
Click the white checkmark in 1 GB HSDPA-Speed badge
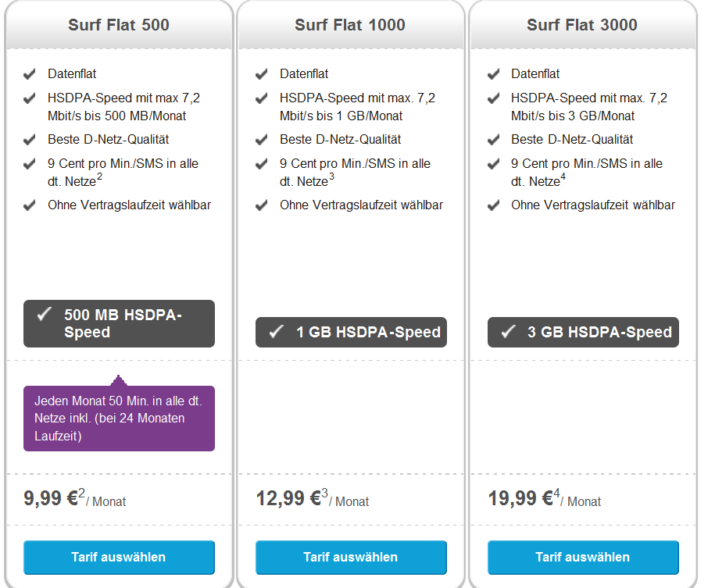pos(276,332)
